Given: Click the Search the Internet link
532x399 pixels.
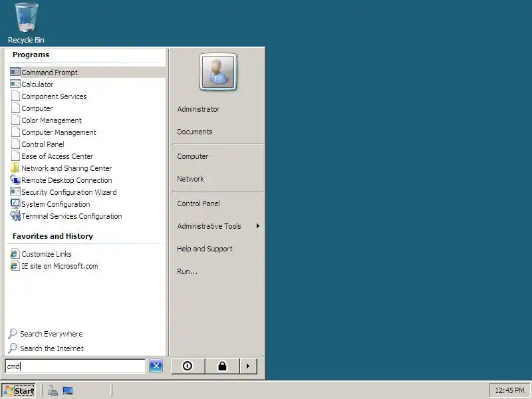Looking at the screenshot, I should pyautogui.click(x=52, y=348).
